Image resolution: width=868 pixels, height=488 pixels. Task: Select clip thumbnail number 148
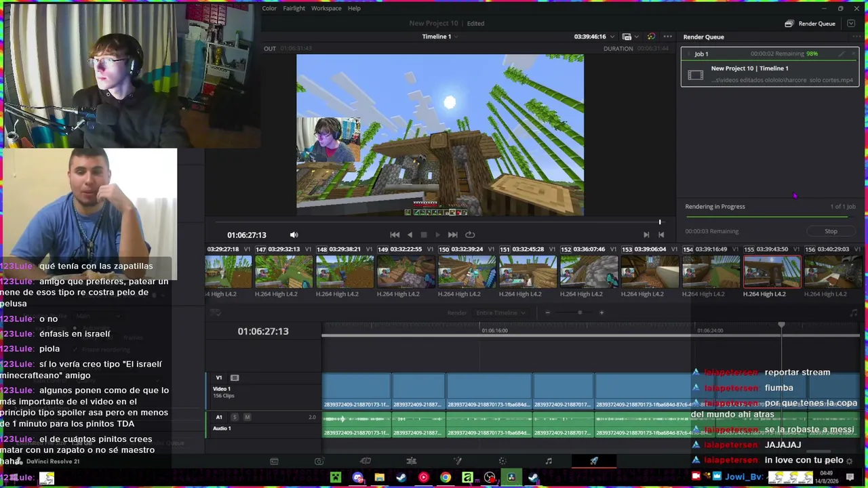pos(344,272)
